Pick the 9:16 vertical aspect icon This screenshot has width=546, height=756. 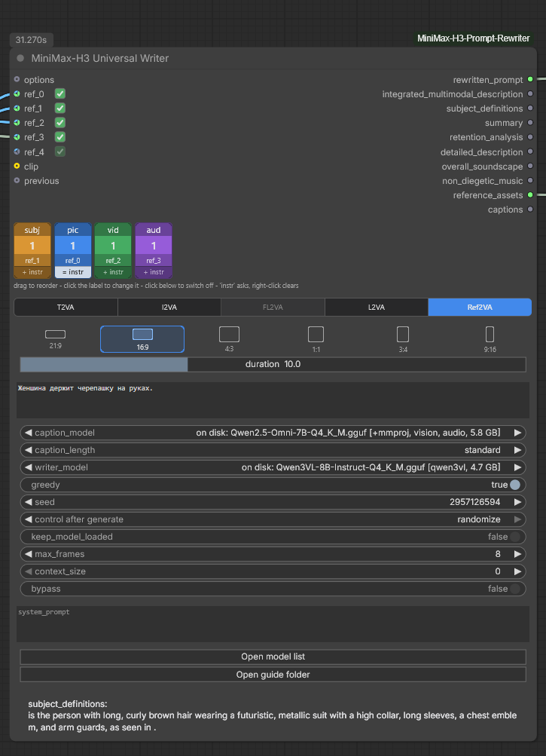tap(490, 334)
